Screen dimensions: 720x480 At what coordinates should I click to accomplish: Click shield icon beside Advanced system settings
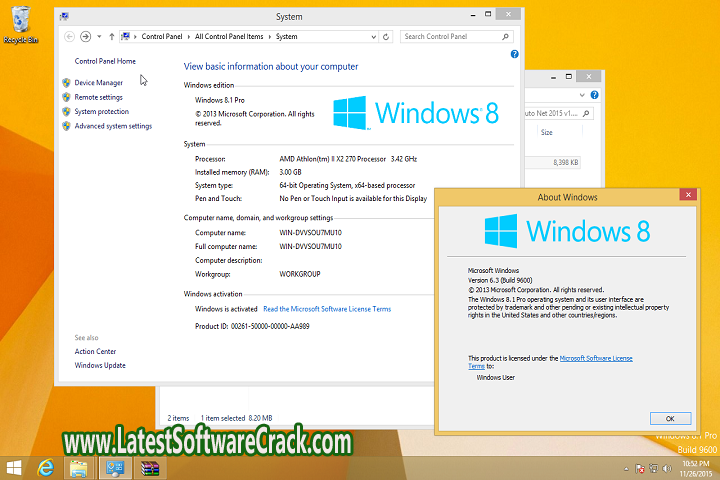click(66, 126)
